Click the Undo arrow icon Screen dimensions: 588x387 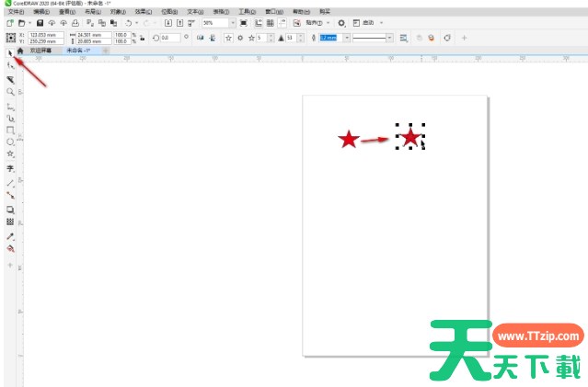(128, 23)
